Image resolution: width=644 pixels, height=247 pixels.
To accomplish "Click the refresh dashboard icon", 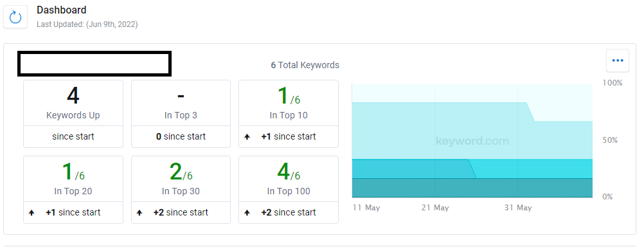I will 15,17.
